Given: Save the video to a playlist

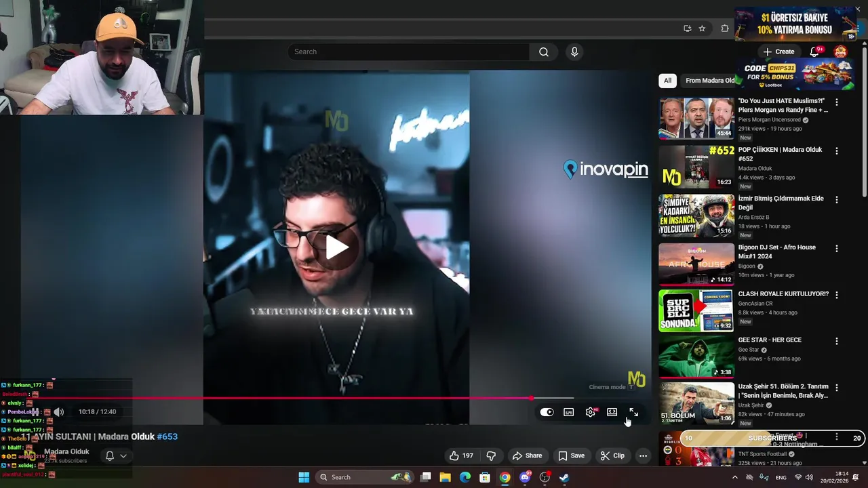Looking at the screenshot, I should point(571,455).
